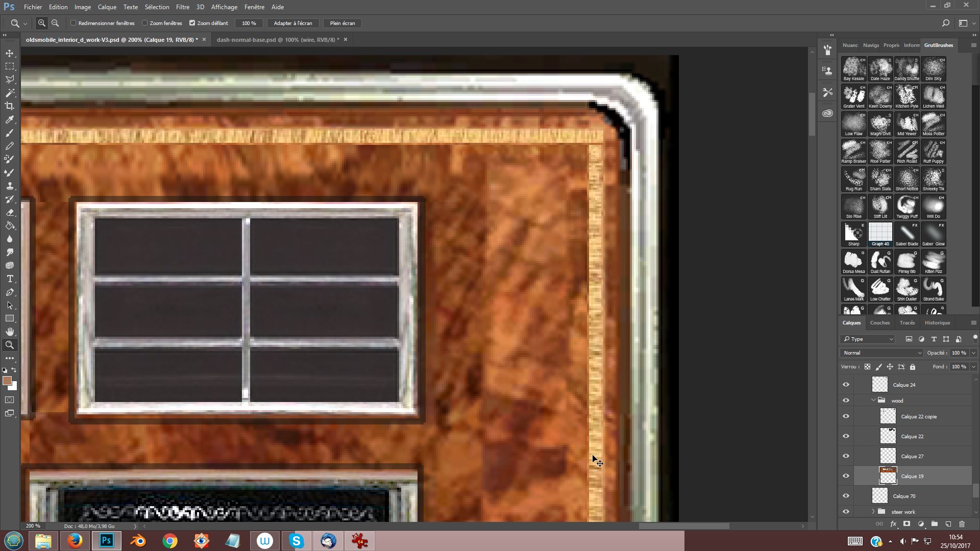Screen dimensions: 980x551
Task: Open the search icon in options bar
Action: pyautogui.click(x=945, y=23)
